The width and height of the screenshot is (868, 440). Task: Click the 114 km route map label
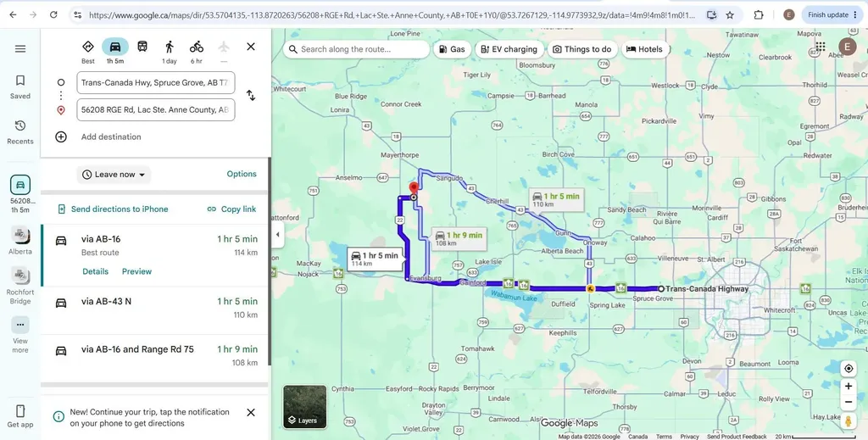[375, 259]
